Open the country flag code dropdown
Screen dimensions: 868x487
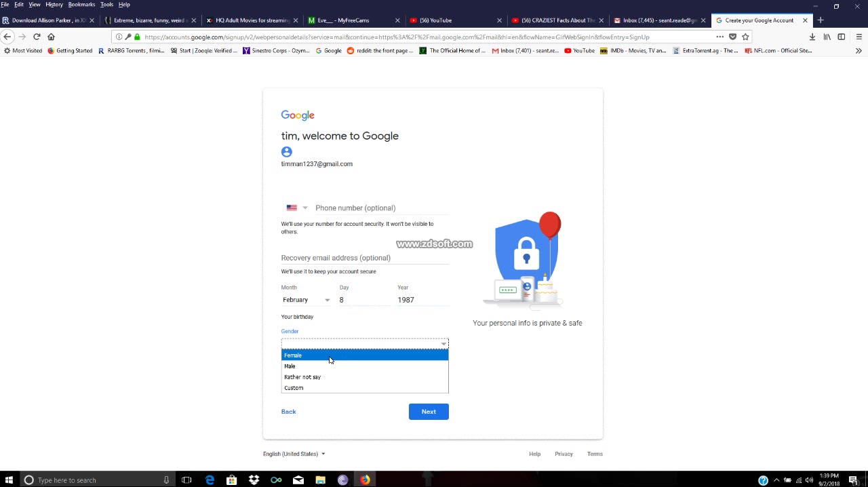point(297,208)
